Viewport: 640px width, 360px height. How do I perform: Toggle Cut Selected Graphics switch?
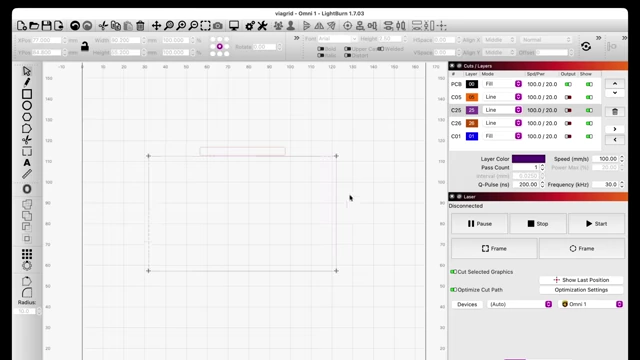(x=453, y=272)
